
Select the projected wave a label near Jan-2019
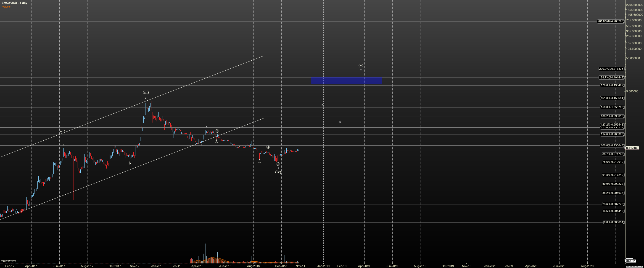(322, 105)
